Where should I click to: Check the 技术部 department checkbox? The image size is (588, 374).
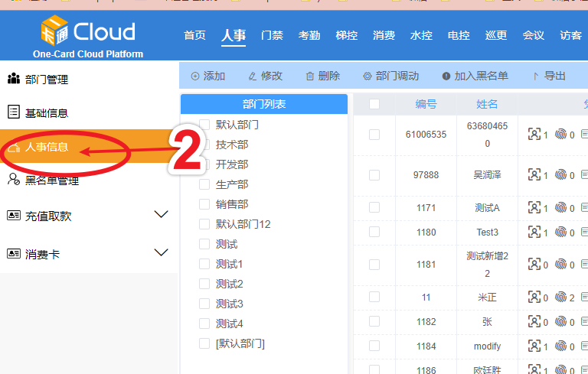(204, 145)
